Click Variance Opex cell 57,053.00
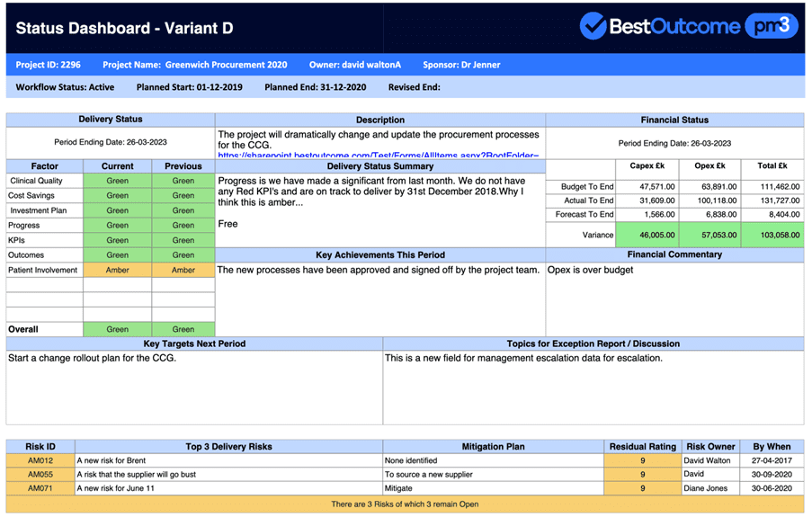The width and height of the screenshot is (812, 526). [x=710, y=235]
